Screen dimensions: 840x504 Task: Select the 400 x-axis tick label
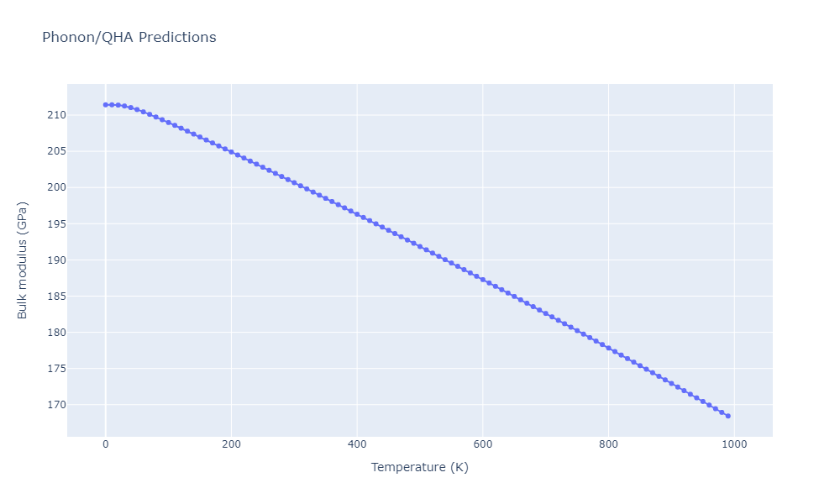point(357,444)
